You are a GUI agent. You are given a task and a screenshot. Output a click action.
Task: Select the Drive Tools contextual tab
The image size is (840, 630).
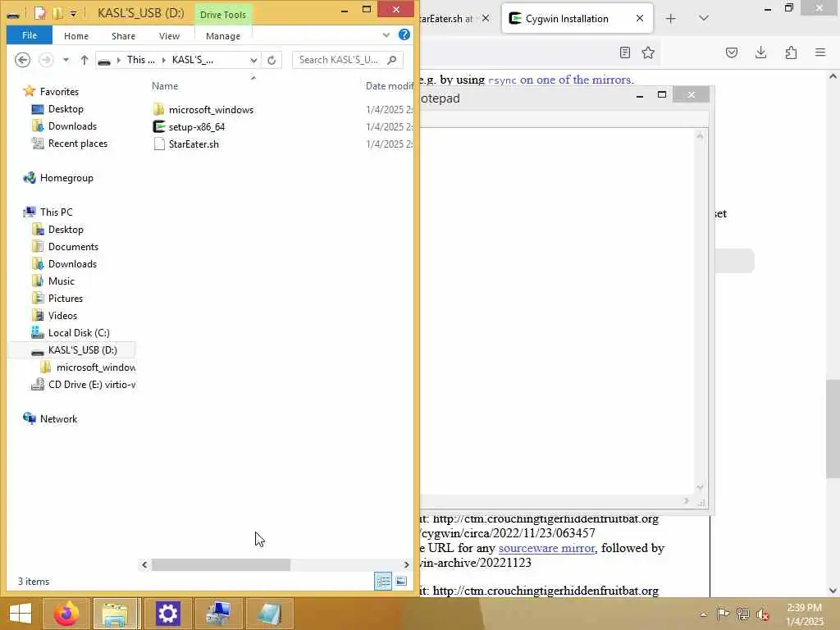223,15
